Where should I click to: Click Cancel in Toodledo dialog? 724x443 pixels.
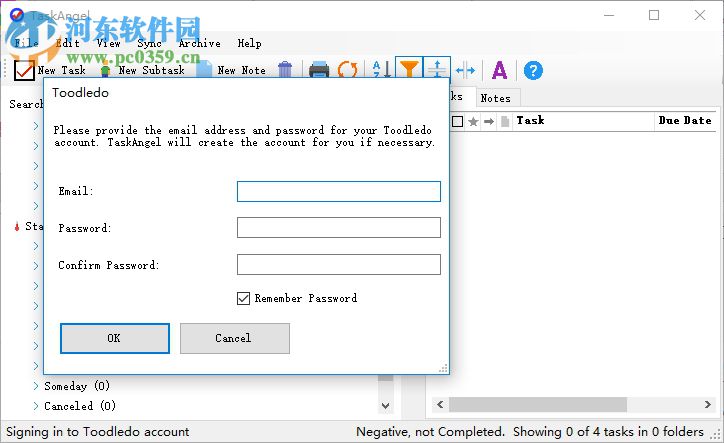click(235, 338)
